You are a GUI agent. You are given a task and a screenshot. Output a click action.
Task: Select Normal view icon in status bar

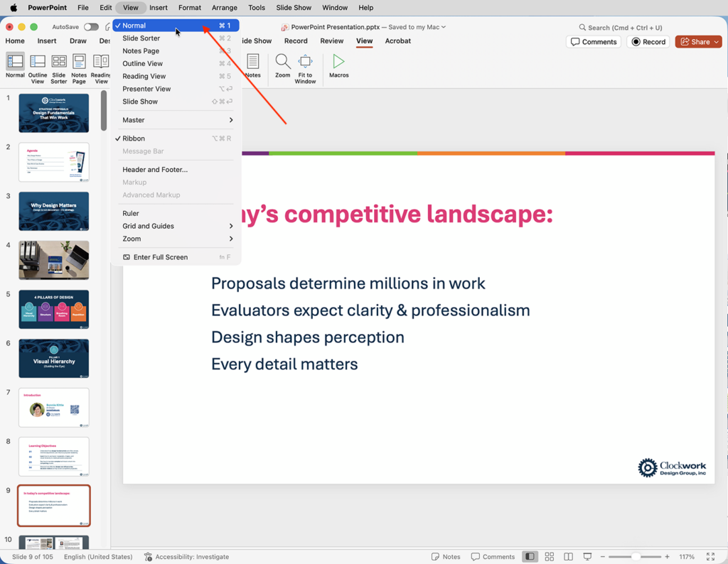click(530, 557)
